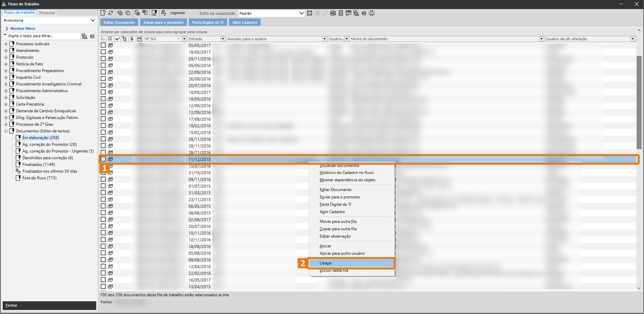Image resolution: width=644 pixels, height=314 pixels.
Task: Refresh the document list
Action: 111,13
